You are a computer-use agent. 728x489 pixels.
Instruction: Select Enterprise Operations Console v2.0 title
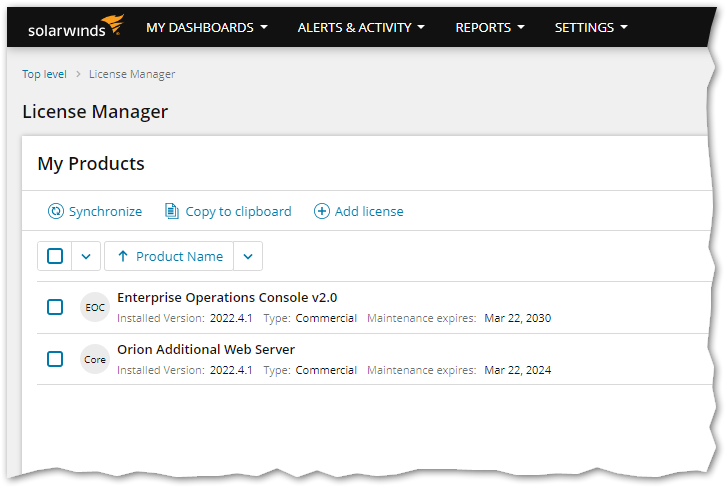click(x=227, y=298)
